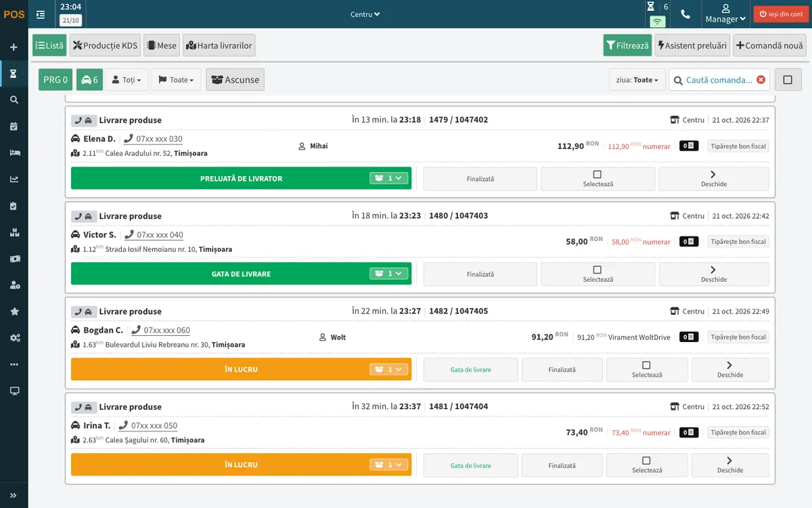
Task: Switch to the Listă tab
Action: [49, 45]
